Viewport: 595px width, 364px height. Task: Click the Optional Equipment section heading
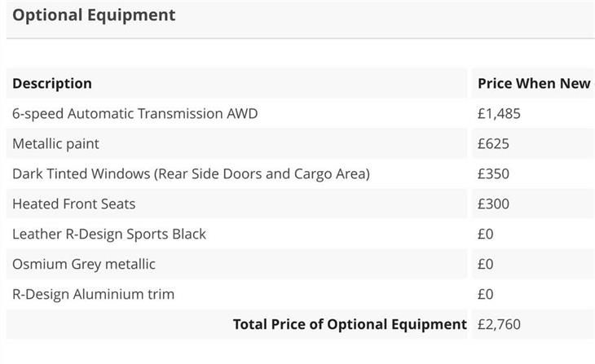94,15
